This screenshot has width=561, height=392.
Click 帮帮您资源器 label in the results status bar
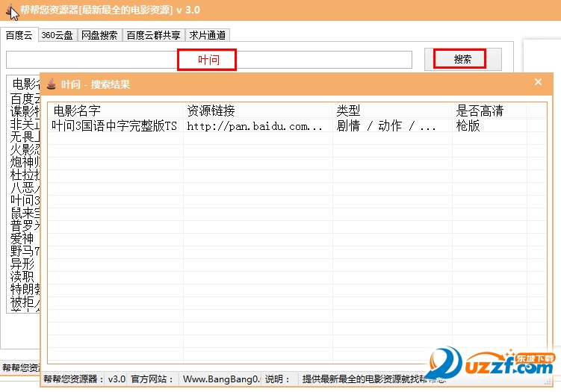[73, 379]
